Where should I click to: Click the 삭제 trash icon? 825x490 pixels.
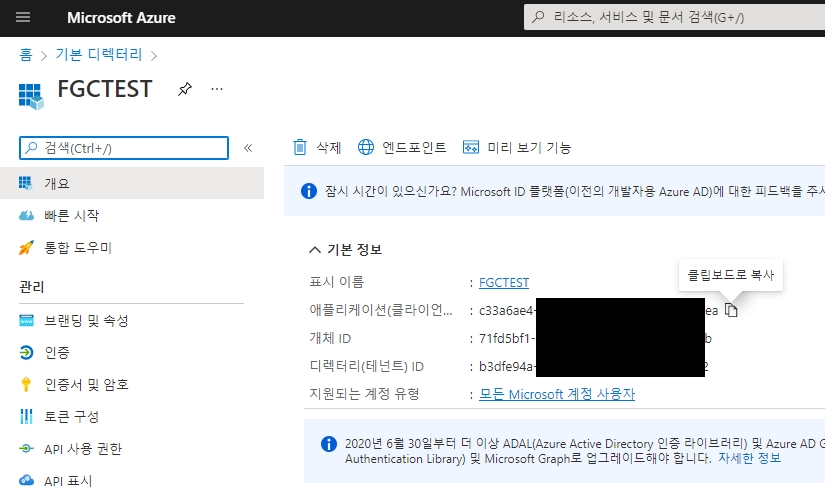[x=300, y=148]
